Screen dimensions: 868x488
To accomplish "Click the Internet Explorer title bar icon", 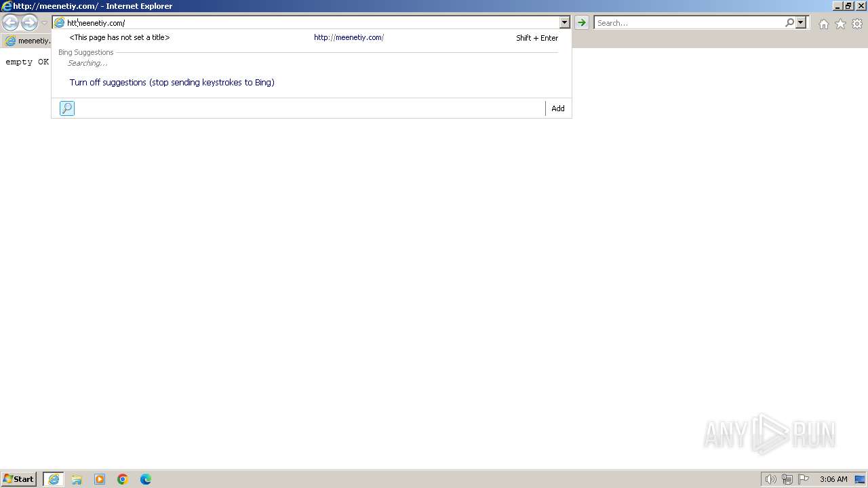I will [x=7, y=6].
